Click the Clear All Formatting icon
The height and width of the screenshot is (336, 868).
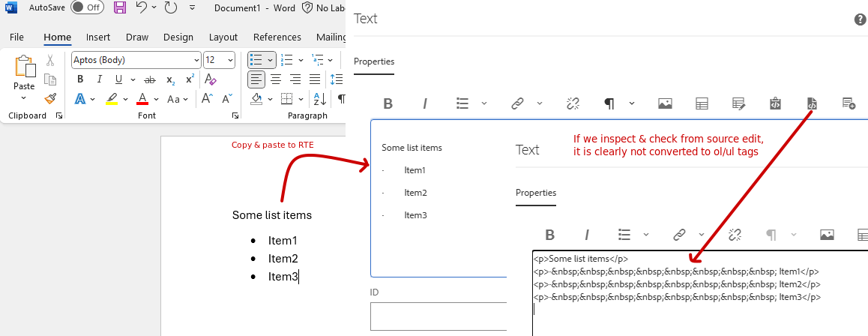(211, 79)
